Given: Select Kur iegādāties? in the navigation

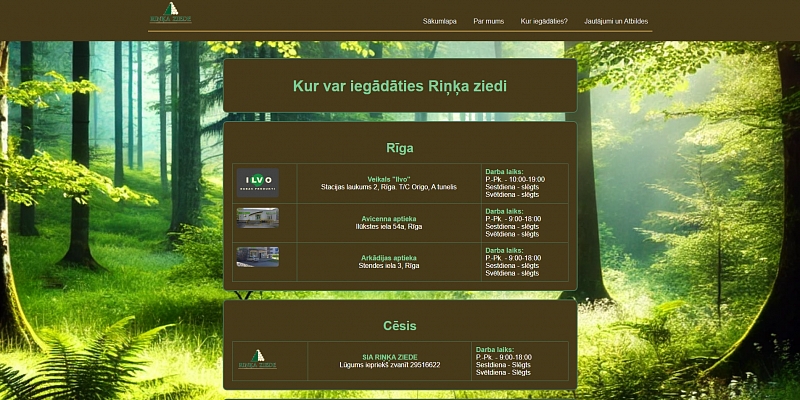Looking at the screenshot, I should tap(544, 20).
